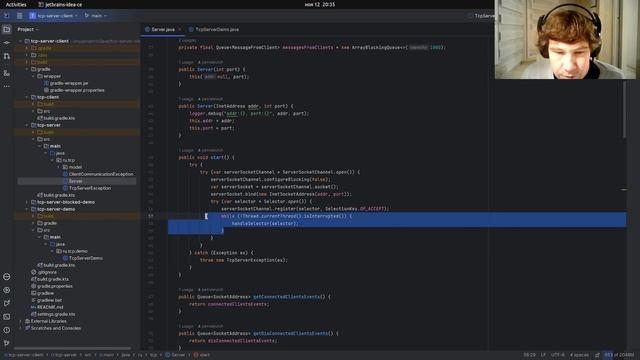
Task: Click tcp-server breadcrumb in navigation bar
Action: pos(64,355)
